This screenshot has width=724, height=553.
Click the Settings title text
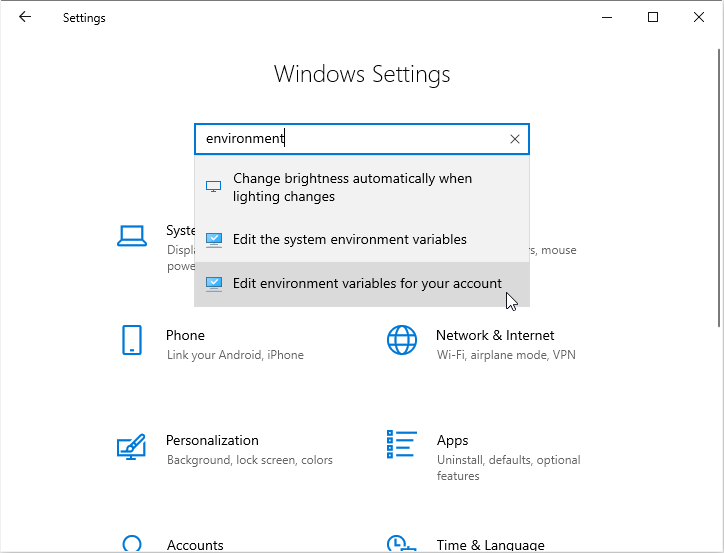[84, 18]
